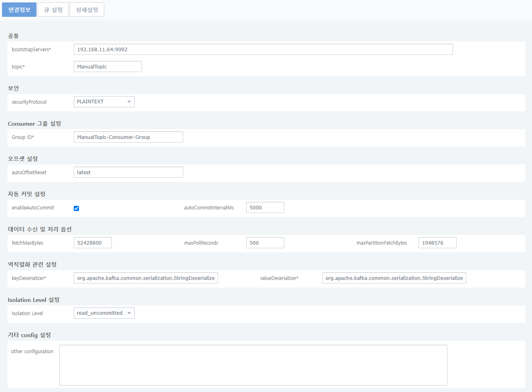532x392 pixels.
Task: Switch to the 연결정보 tab
Action: click(19, 10)
